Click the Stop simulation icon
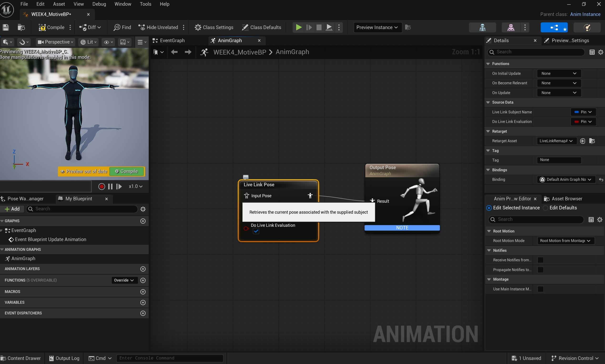The width and height of the screenshot is (605, 364). pyautogui.click(x=319, y=27)
